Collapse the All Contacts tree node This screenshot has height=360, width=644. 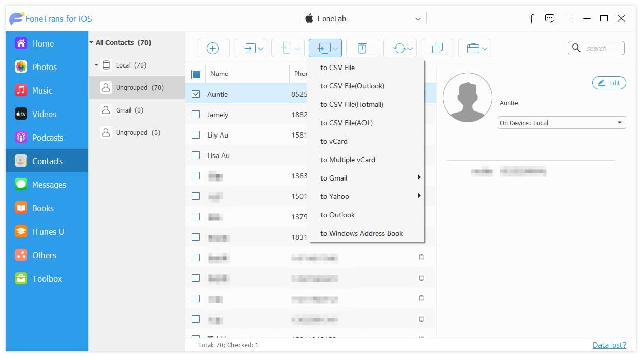pyautogui.click(x=91, y=43)
